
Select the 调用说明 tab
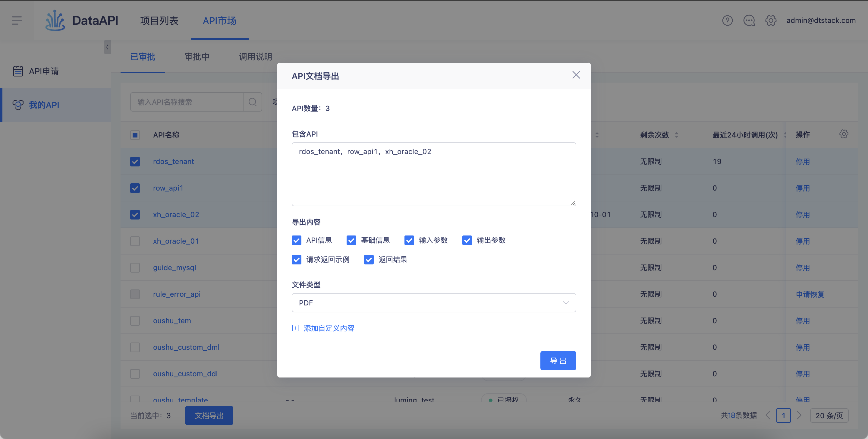coord(255,57)
